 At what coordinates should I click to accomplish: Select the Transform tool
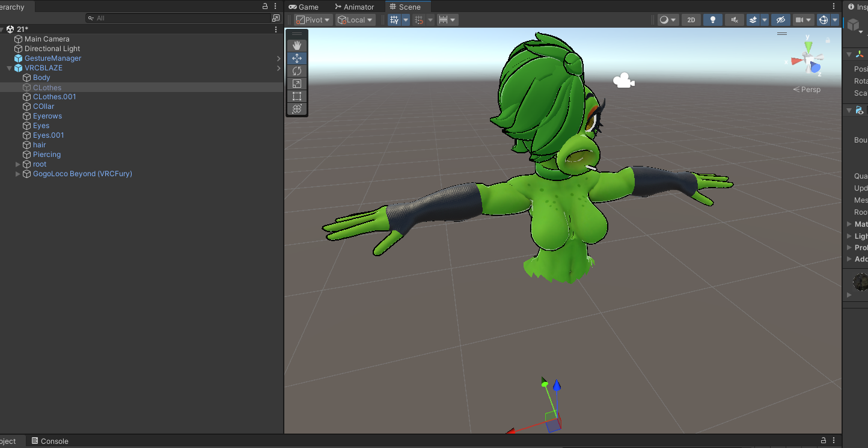[297, 109]
